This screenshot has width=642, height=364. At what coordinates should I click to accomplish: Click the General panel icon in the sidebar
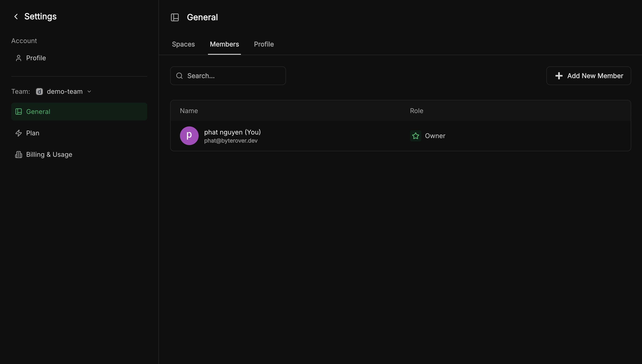point(18,112)
